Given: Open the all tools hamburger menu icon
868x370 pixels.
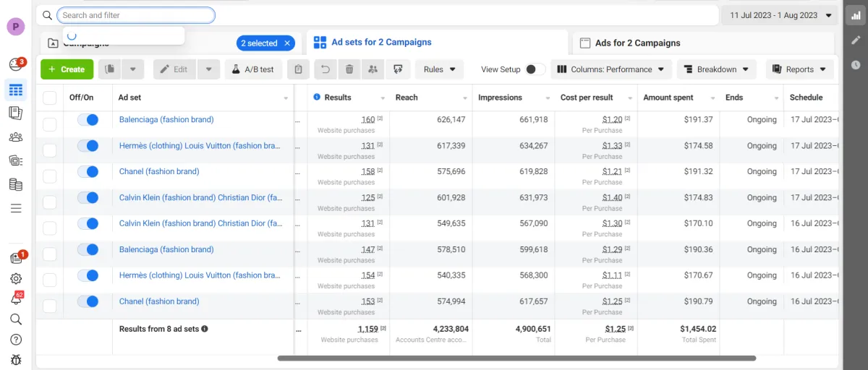Looking at the screenshot, I should point(16,208).
